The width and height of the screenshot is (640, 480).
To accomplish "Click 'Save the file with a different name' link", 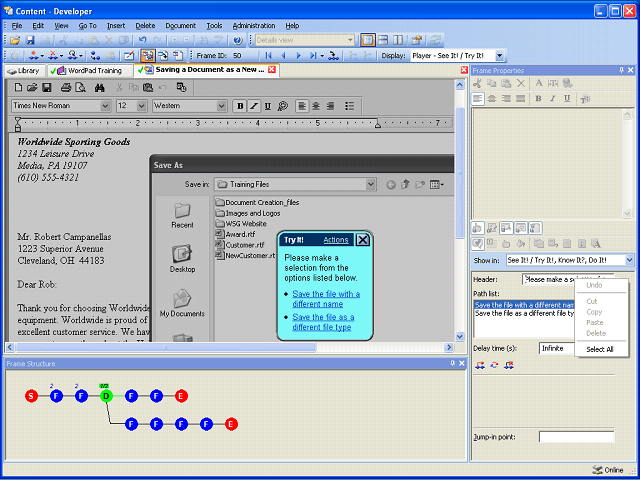I will pyautogui.click(x=326, y=299).
